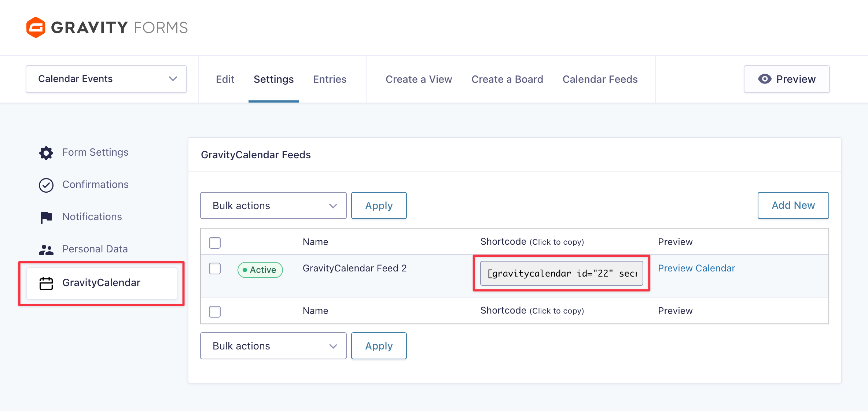868x411 pixels.
Task: Toggle the green Active status badge
Action: coord(260,270)
